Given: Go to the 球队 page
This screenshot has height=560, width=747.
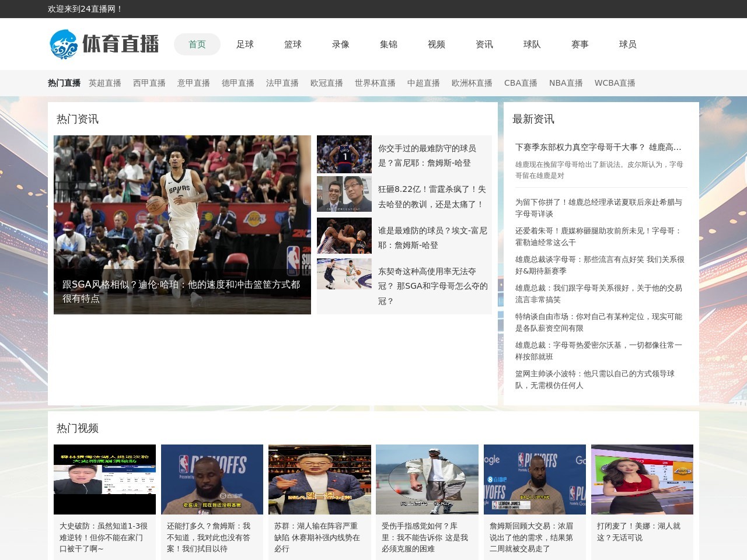Looking at the screenshot, I should coord(532,44).
